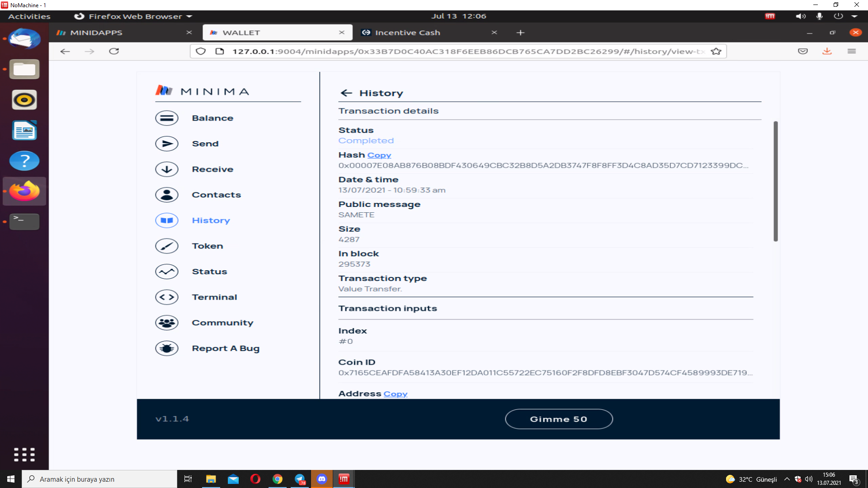This screenshot has height=488, width=868.
Task: Copy the input address
Action: click(x=395, y=394)
